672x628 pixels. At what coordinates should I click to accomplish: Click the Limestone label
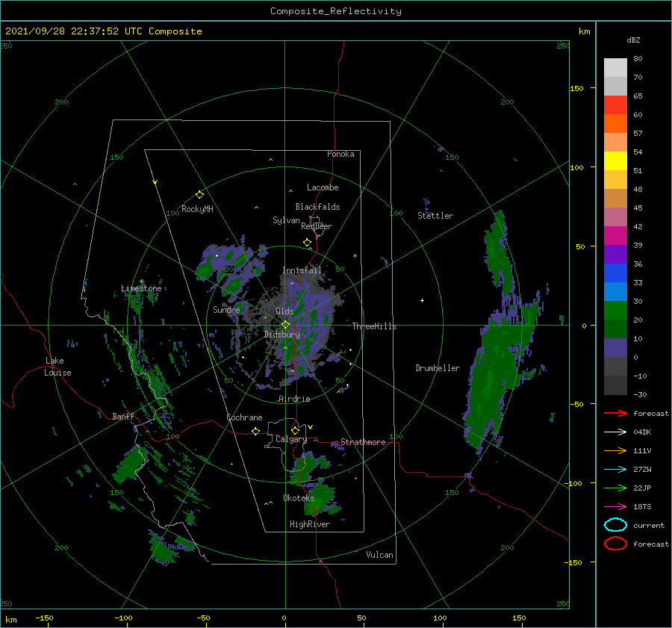tap(141, 288)
